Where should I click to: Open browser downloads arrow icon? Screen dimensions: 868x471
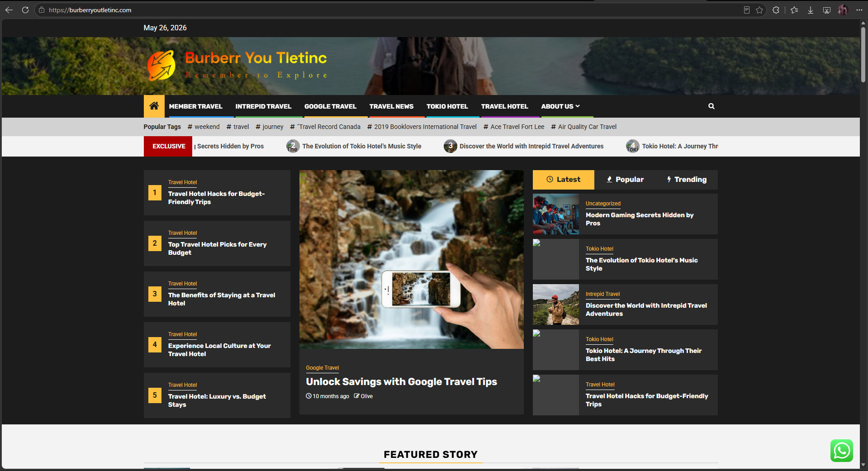[811, 10]
